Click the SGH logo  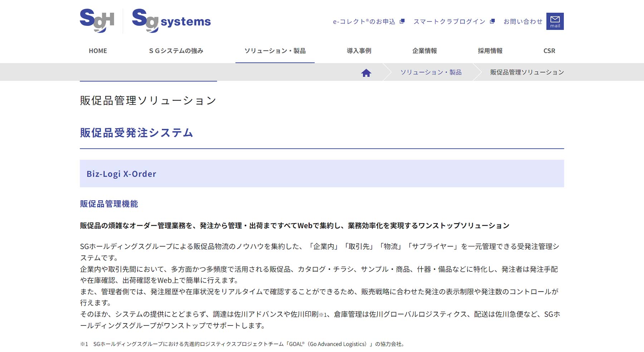pyautogui.click(x=97, y=21)
